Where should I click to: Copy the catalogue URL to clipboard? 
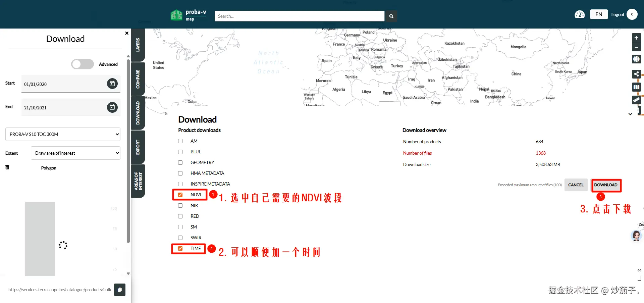[120, 290]
